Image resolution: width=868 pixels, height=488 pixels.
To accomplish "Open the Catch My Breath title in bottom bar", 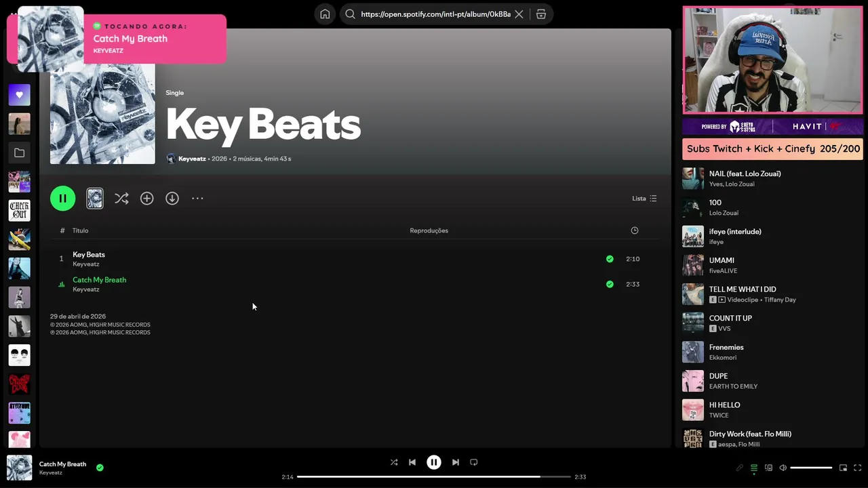I will point(62,464).
